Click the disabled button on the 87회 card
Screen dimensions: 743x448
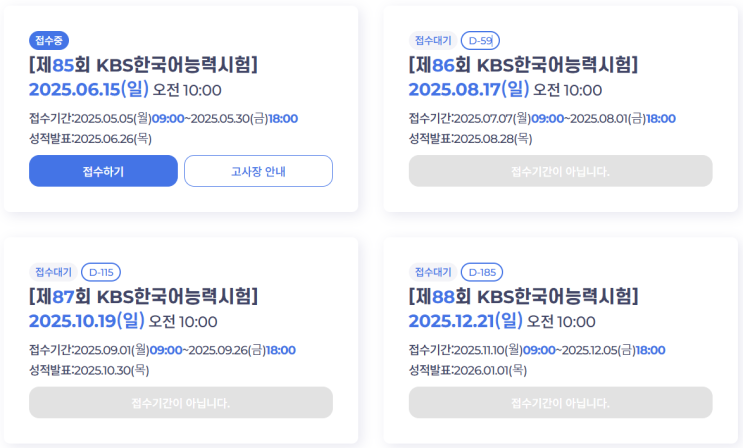click(x=181, y=402)
